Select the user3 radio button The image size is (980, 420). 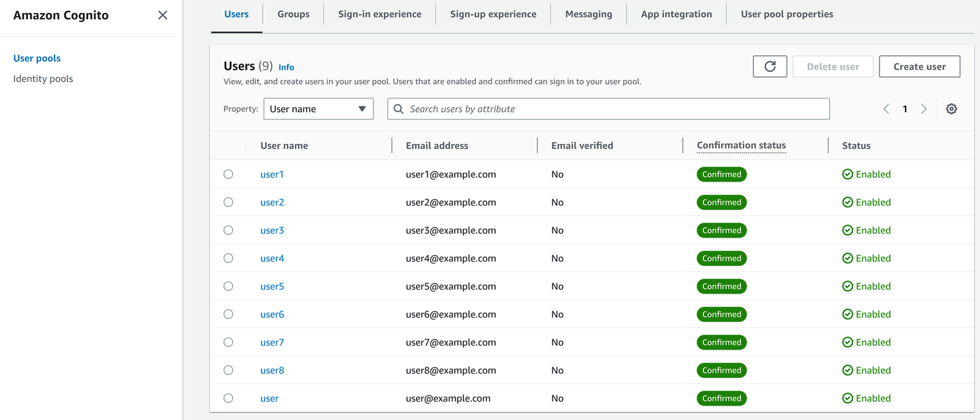coord(228,230)
